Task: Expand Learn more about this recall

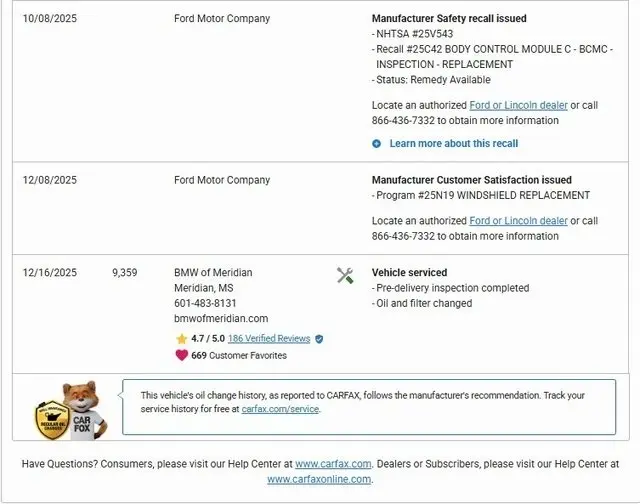Action: pyautogui.click(x=453, y=144)
